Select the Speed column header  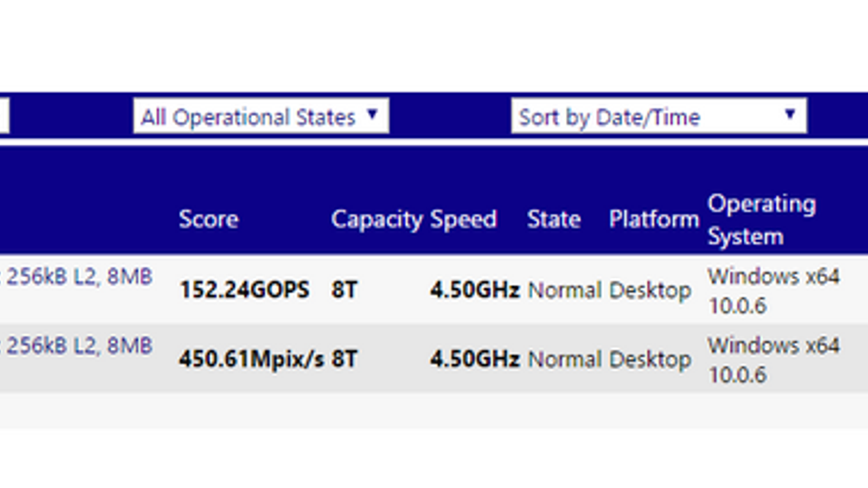click(x=463, y=220)
